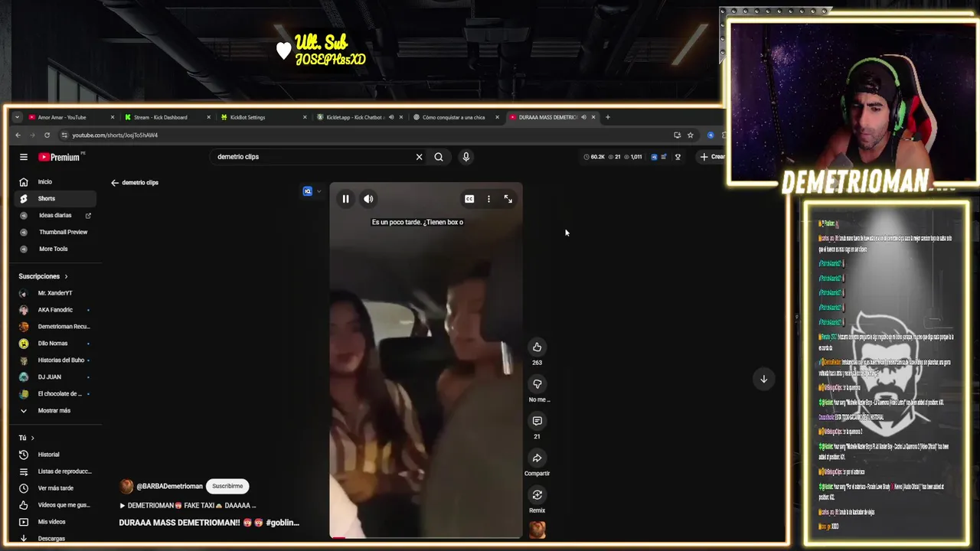Close the DURAAA MASS DEMETRIOMAN tab
Screen dimensions: 980x551
click(x=593, y=117)
